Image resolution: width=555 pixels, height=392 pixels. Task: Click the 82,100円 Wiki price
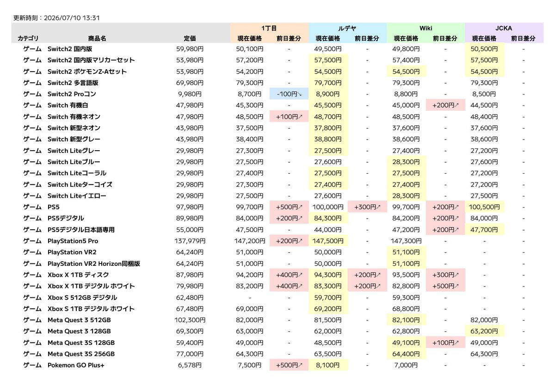(406, 320)
